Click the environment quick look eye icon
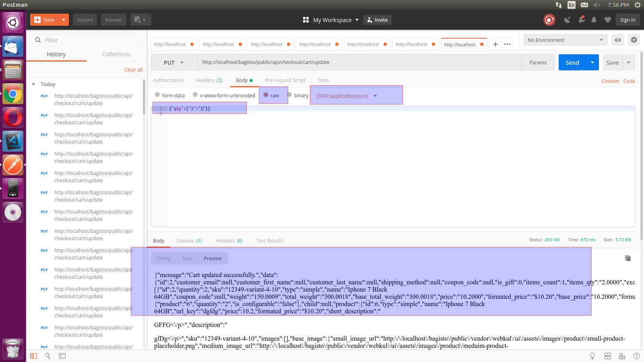 click(x=617, y=40)
